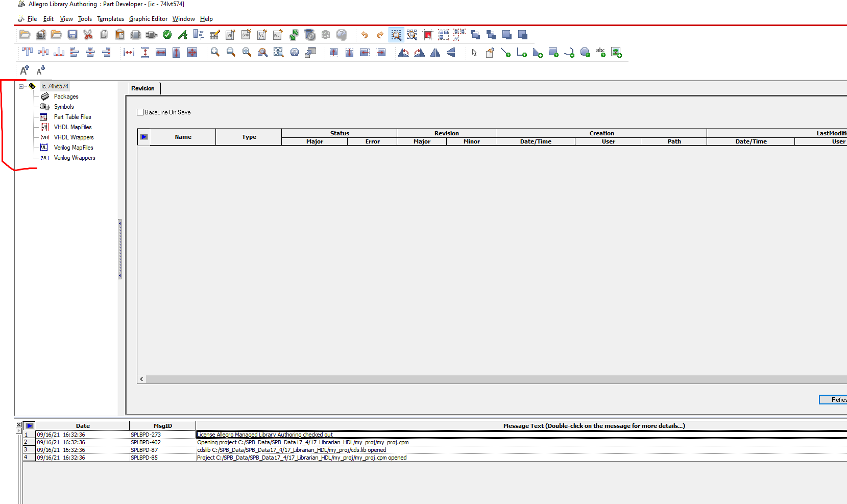The image size is (847, 504).
Task: Select Verilog Wrappers tree item
Action: coord(75,158)
